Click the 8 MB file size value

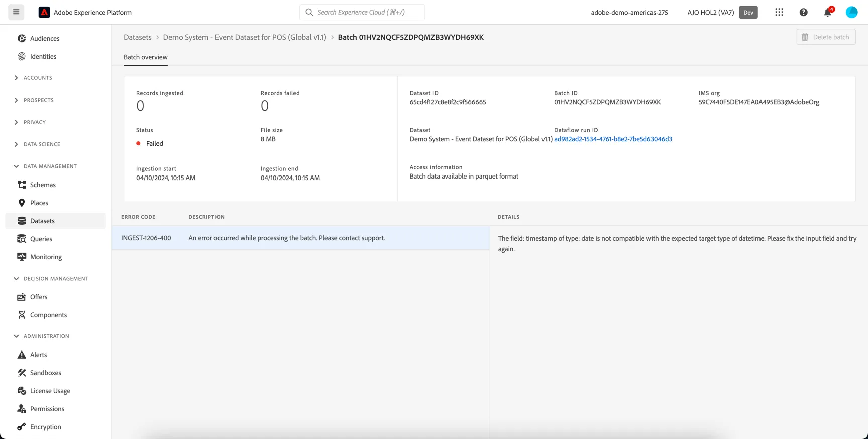coord(268,139)
